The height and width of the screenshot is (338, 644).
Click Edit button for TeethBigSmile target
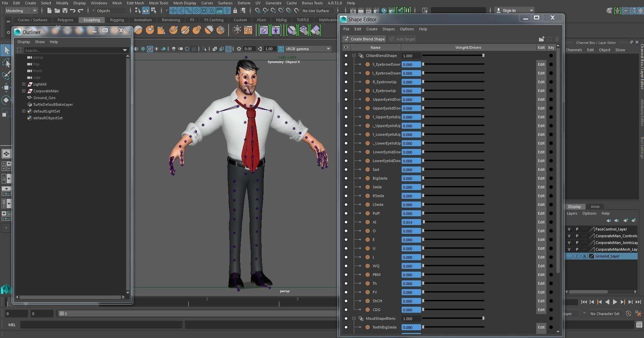[541, 327]
